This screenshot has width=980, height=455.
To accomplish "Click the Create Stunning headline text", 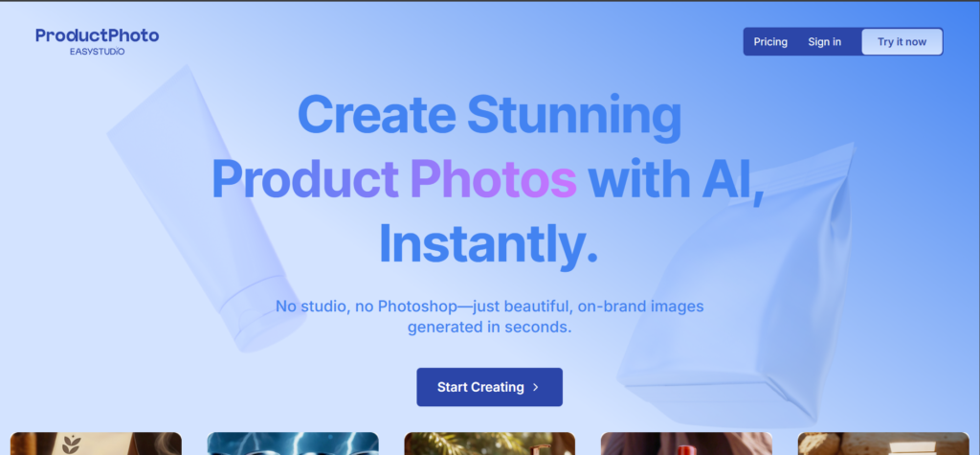I will pos(489,115).
